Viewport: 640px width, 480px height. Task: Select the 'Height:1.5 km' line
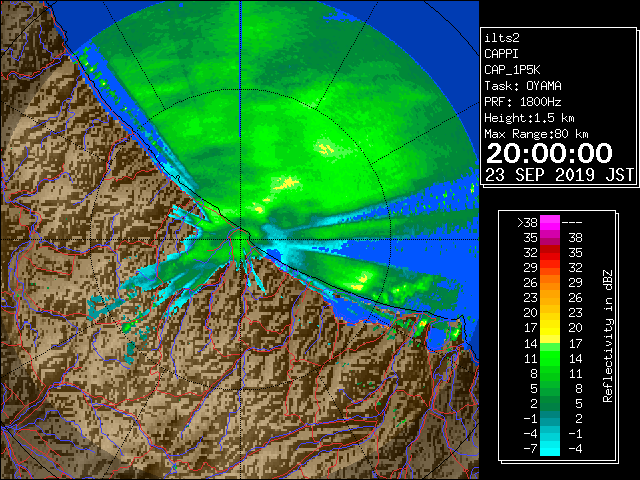pos(529,118)
